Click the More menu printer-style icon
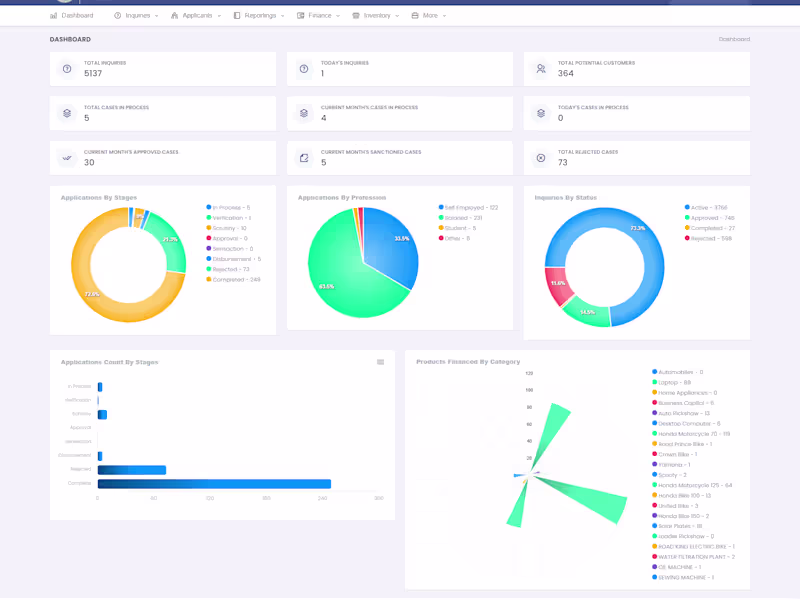 tap(415, 16)
